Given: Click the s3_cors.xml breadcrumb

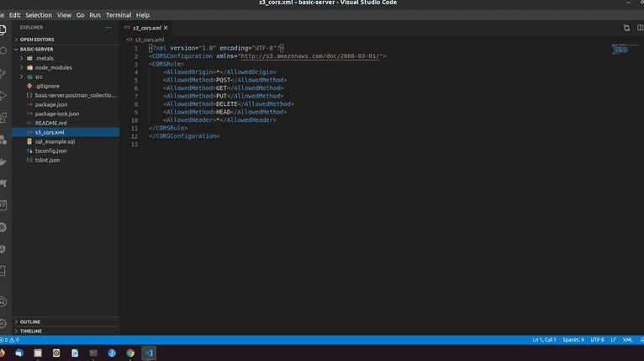Looking at the screenshot, I should [x=150, y=40].
